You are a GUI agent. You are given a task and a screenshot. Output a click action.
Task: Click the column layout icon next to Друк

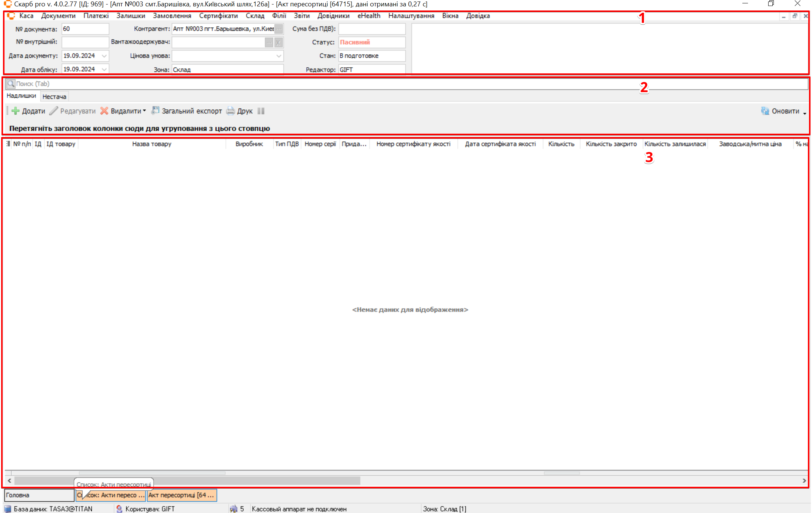pos(261,111)
